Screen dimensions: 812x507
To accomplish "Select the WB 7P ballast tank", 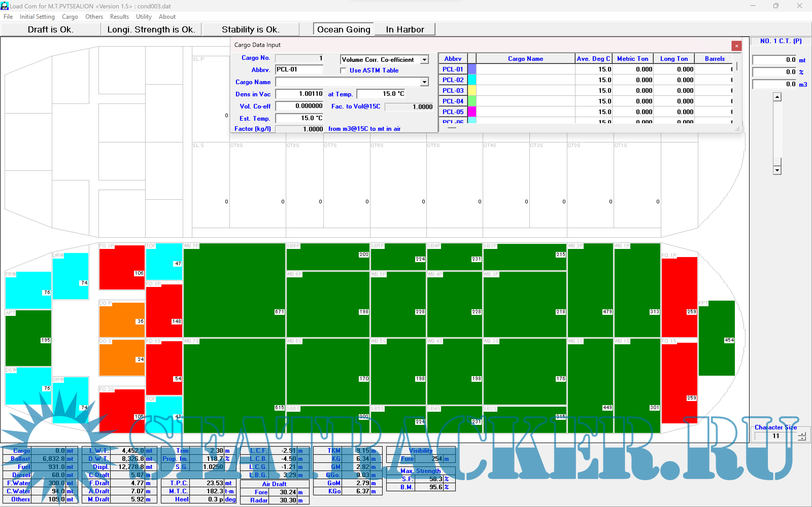I will (234, 290).
